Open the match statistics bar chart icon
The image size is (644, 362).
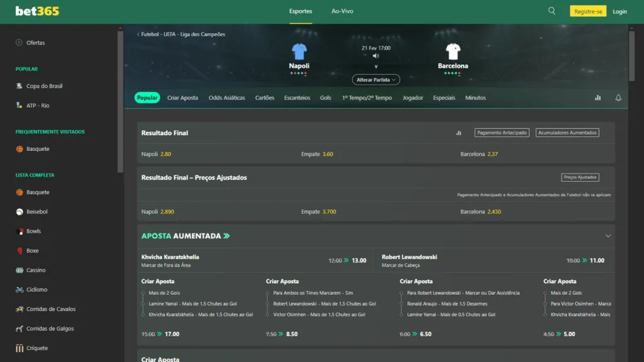pos(597,98)
